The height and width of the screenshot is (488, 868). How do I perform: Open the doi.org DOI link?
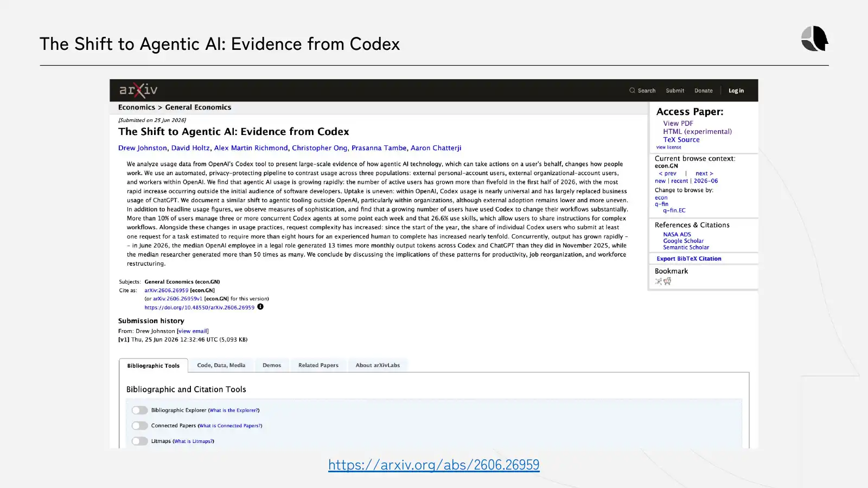199,307
